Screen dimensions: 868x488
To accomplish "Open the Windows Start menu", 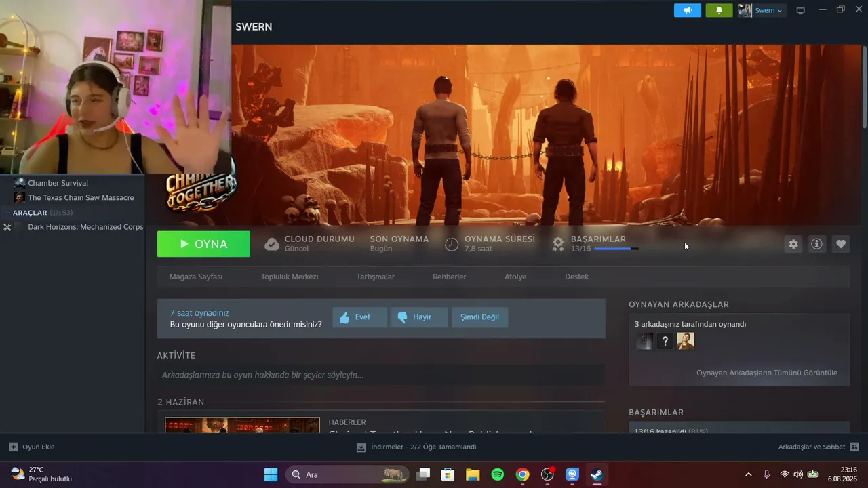I will [x=271, y=474].
